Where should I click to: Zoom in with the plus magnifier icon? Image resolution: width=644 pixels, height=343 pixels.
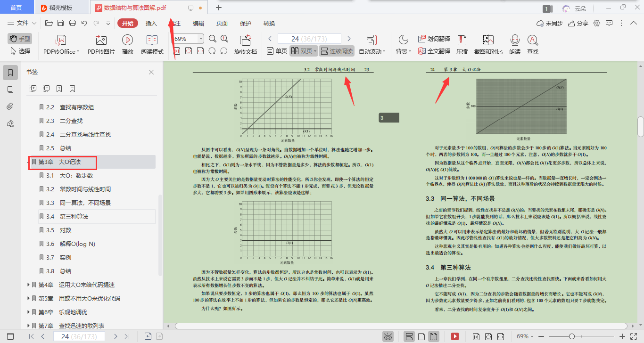(224, 39)
